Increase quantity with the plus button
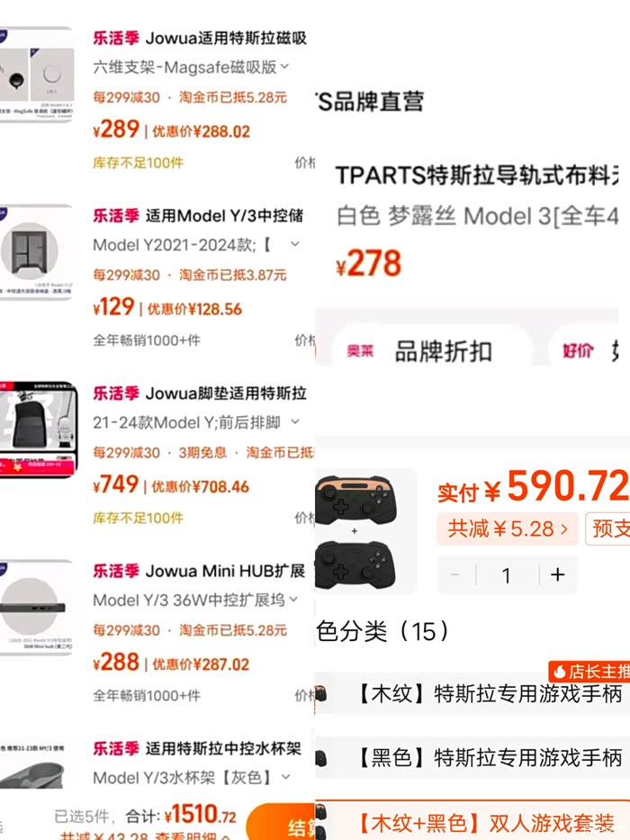 [x=558, y=574]
